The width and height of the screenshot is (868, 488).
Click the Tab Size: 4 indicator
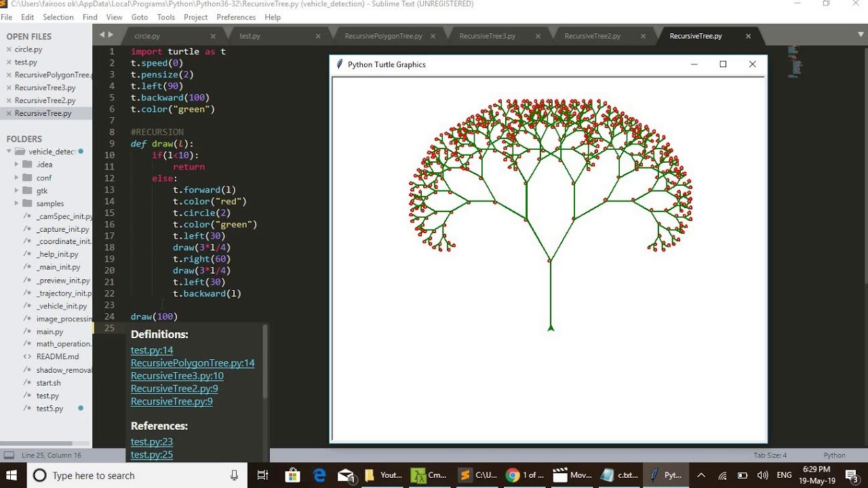click(770, 455)
